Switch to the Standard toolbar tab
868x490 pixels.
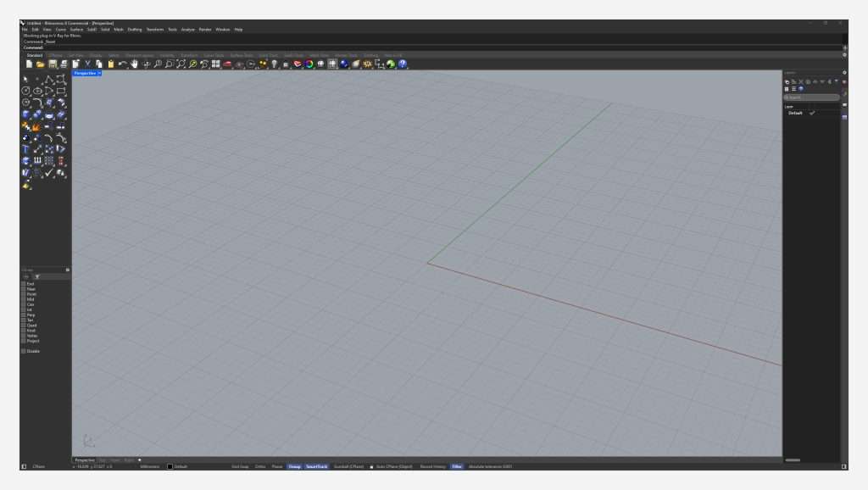[34, 55]
